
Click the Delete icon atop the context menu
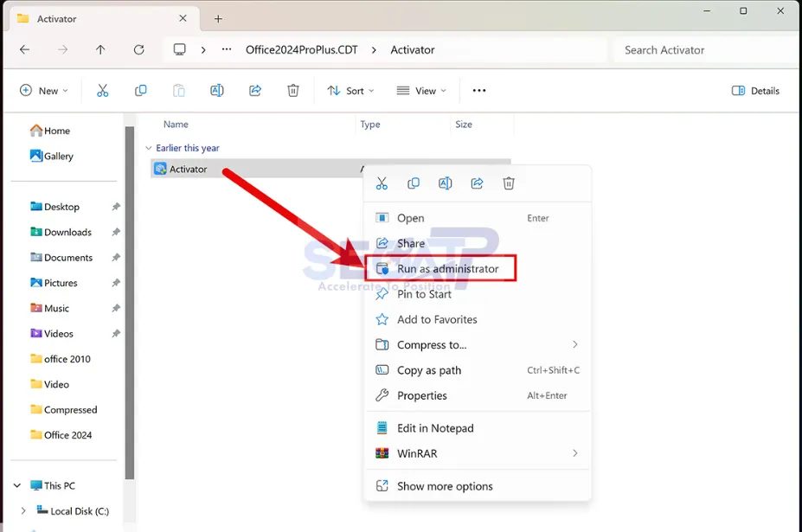click(509, 183)
